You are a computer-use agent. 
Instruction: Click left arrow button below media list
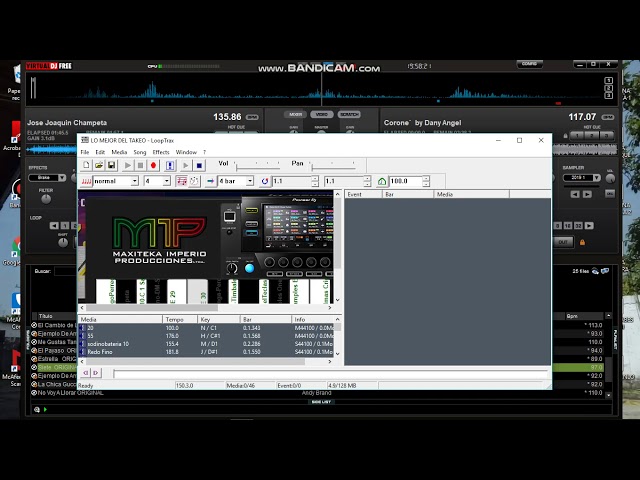click(86, 373)
